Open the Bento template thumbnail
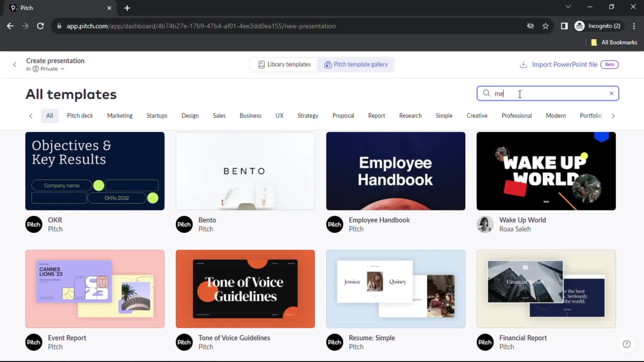Viewport: 644px width, 362px height. pos(245,171)
